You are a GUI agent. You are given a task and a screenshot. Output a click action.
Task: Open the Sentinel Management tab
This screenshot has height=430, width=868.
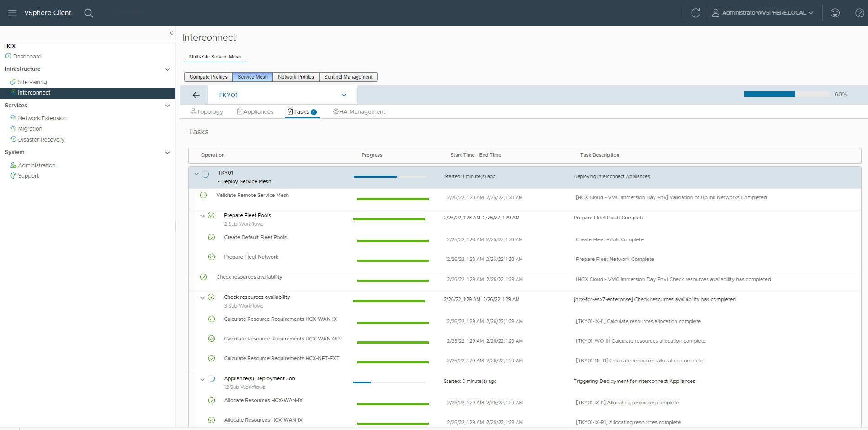[x=348, y=77]
